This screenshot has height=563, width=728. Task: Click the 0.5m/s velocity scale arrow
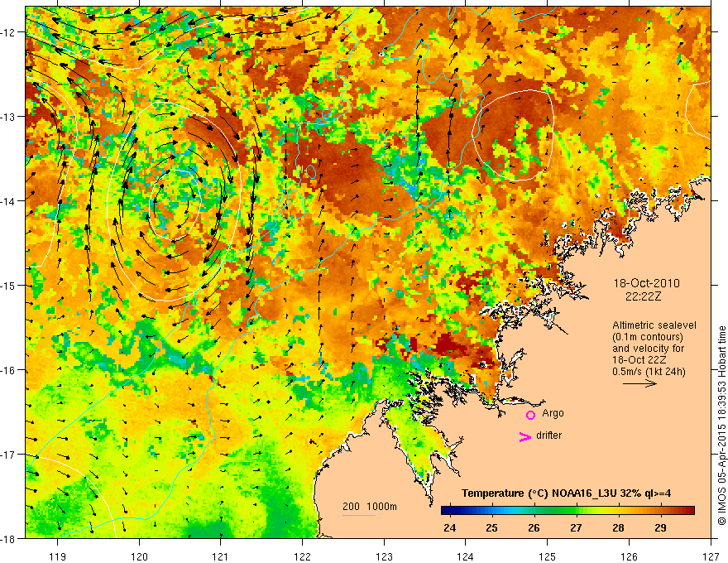pos(639,383)
